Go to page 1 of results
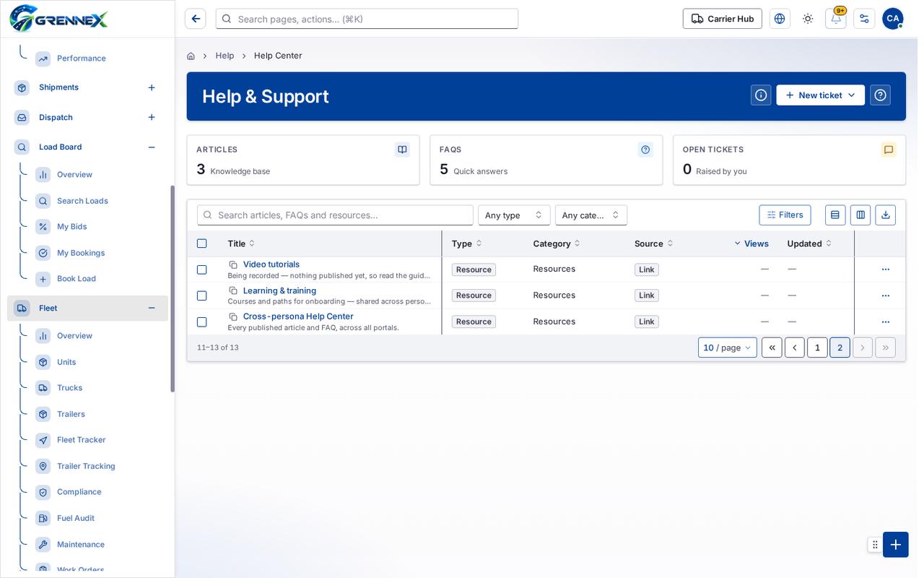This screenshot has height=578, width=924. (x=817, y=348)
